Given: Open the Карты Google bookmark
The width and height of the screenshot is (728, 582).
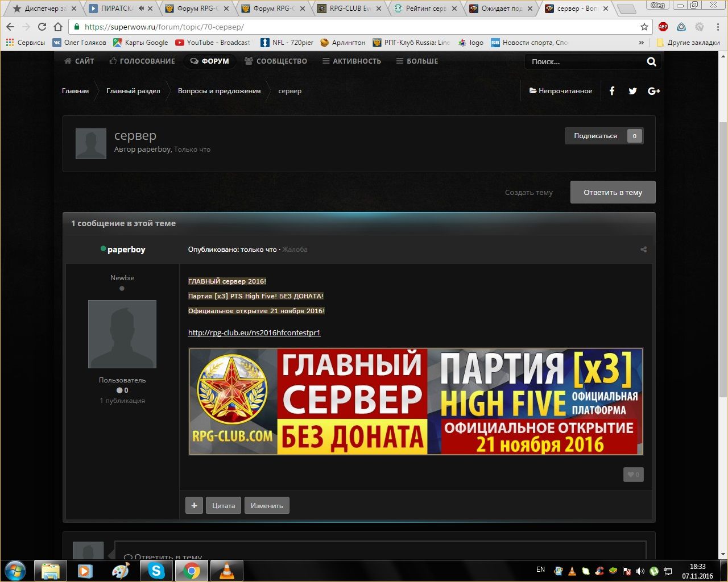Looking at the screenshot, I should [x=140, y=43].
